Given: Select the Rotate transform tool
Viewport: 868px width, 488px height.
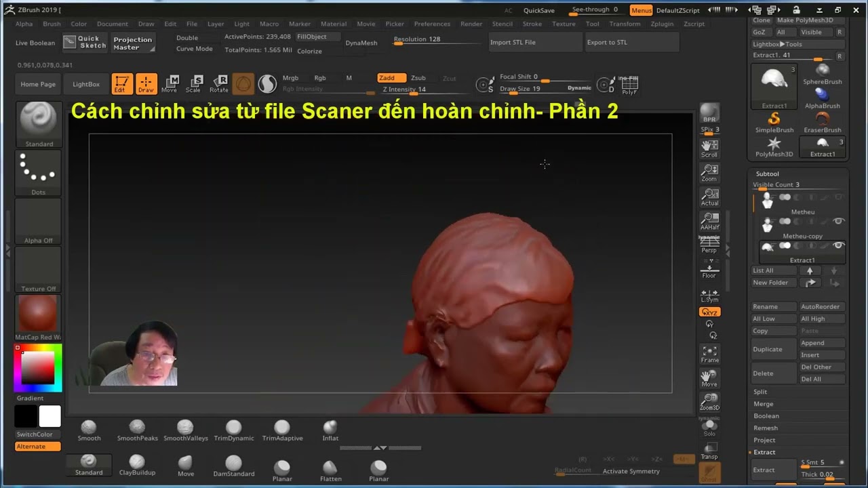Looking at the screenshot, I should [x=219, y=83].
